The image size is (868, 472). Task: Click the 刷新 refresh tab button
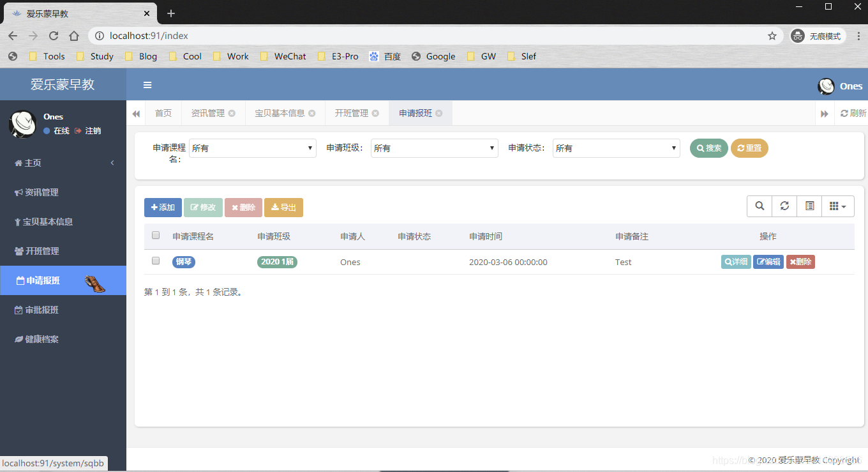coord(853,113)
